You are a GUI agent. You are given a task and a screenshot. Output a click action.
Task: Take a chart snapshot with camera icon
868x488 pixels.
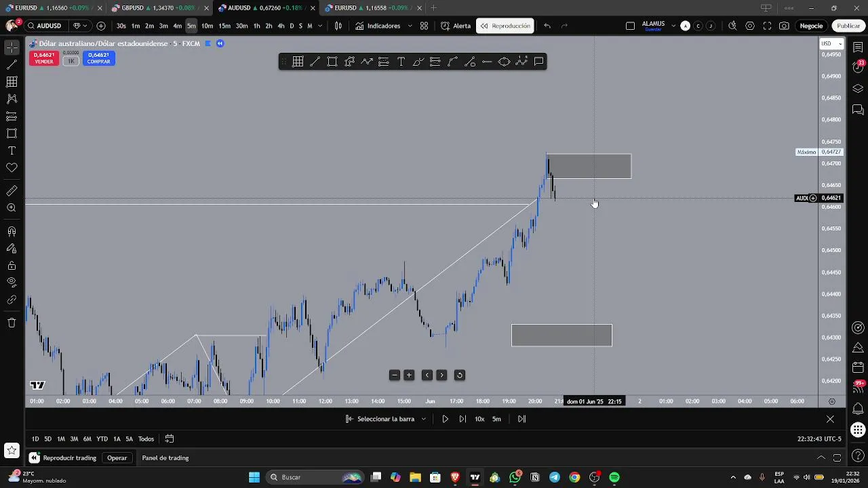coord(784,26)
